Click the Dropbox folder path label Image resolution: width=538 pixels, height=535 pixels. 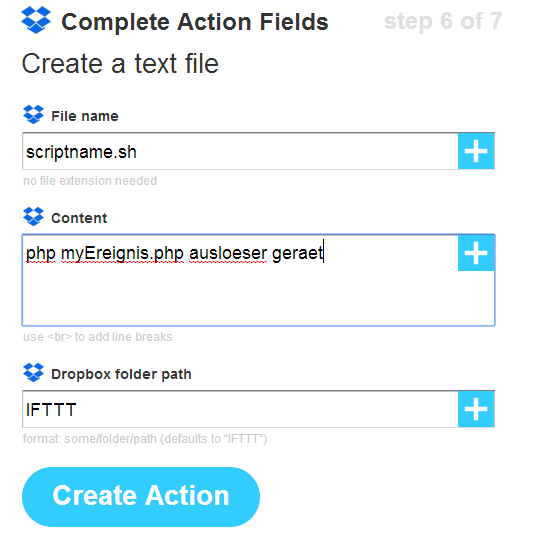pyautogui.click(x=121, y=374)
